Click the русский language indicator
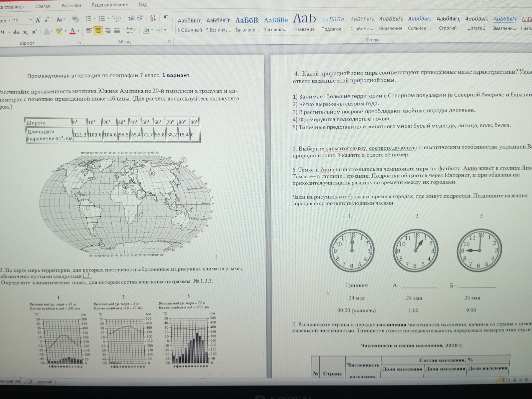The image size is (532, 399). tap(45, 382)
